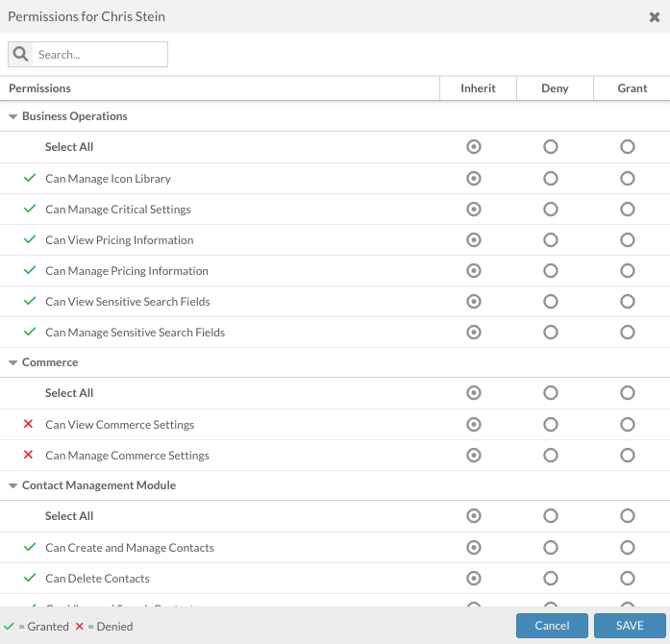Focus the Search text field
The width and height of the screenshot is (670, 644).
coord(100,54)
